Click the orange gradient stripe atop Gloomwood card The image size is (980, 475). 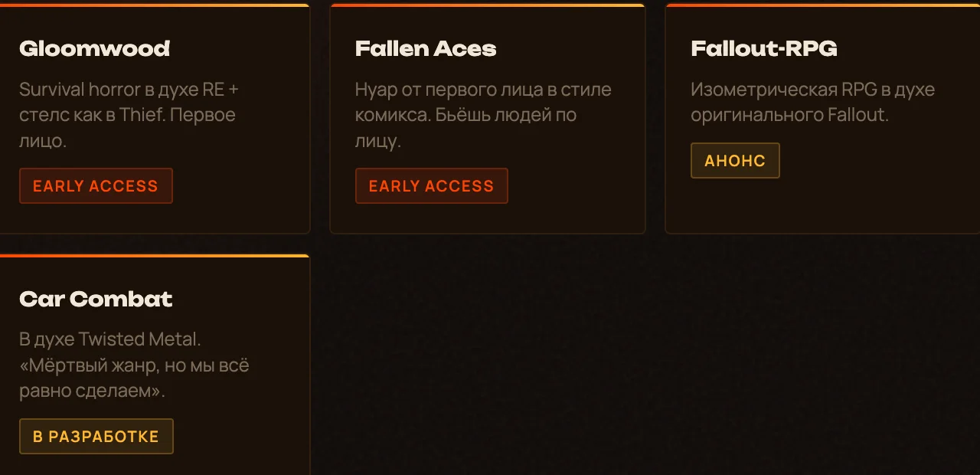(153, 5)
